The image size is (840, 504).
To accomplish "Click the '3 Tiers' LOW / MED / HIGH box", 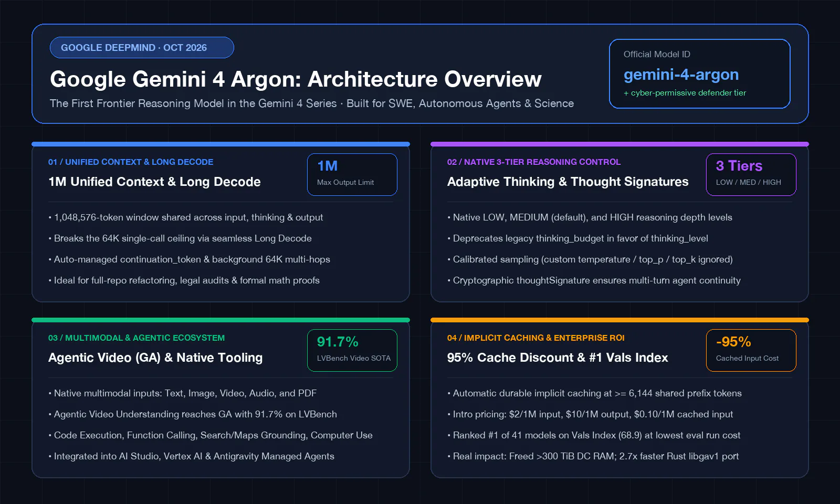I will coord(751,174).
